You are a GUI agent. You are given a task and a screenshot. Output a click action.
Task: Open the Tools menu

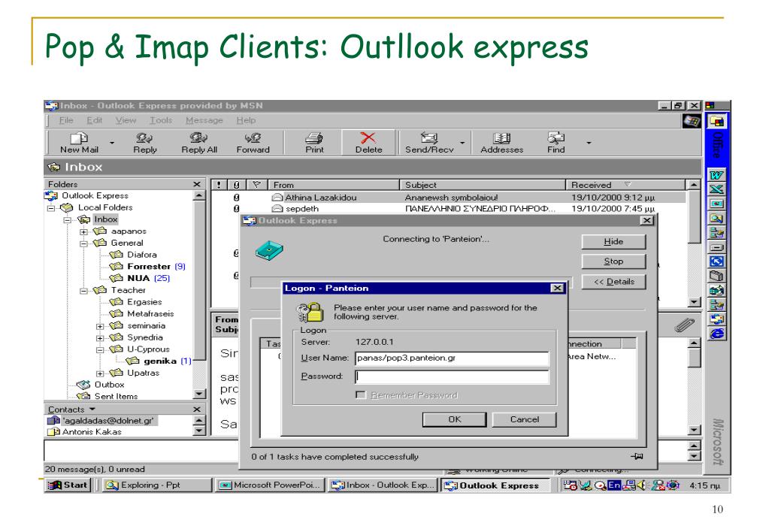click(161, 120)
